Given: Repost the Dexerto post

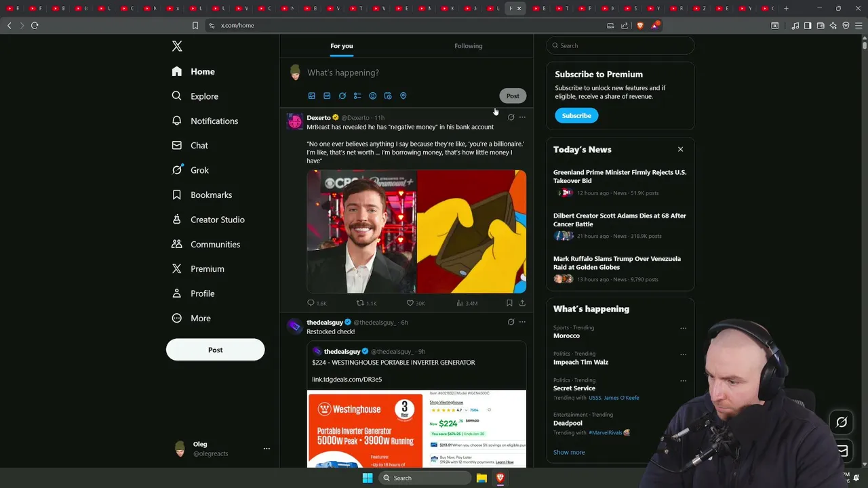Looking at the screenshot, I should (366, 303).
